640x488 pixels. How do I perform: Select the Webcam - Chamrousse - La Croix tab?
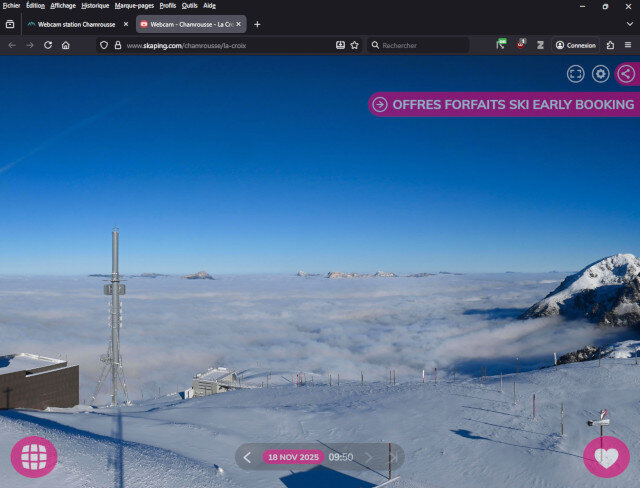[x=191, y=24]
